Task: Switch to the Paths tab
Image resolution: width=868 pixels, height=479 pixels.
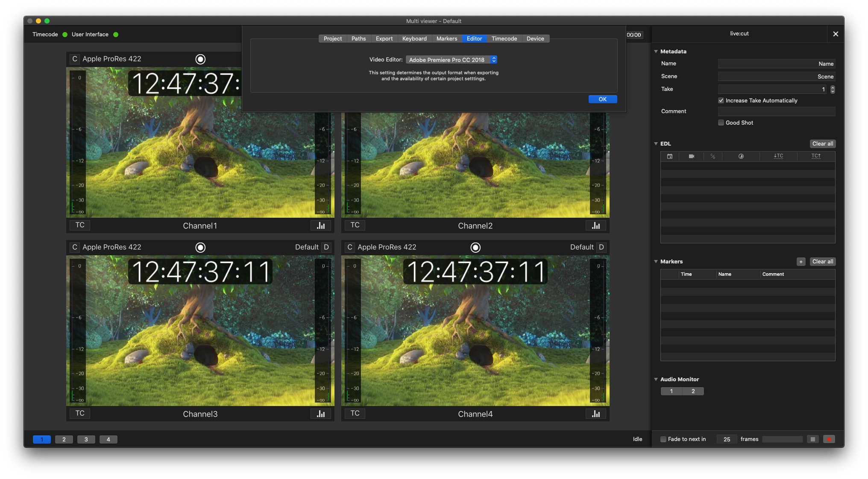Action: (x=358, y=38)
